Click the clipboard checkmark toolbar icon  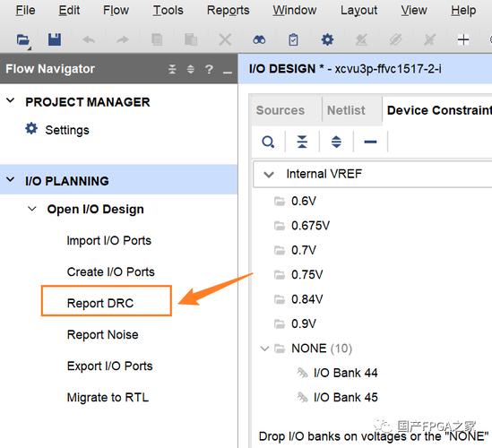(x=293, y=39)
